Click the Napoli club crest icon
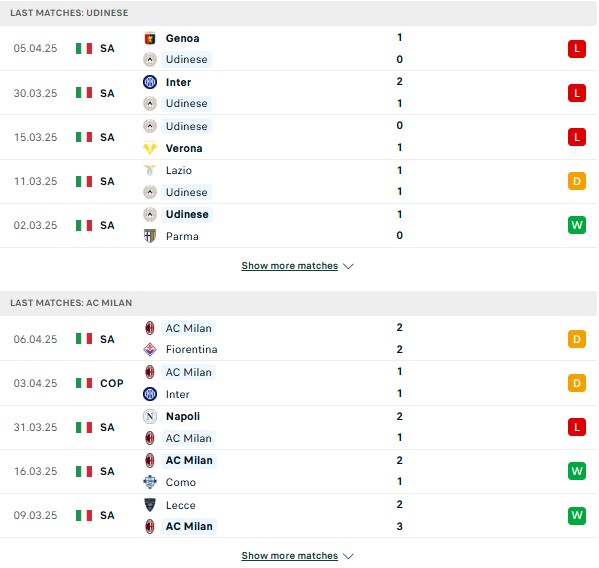 pyautogui.click(x=150, y=416)
